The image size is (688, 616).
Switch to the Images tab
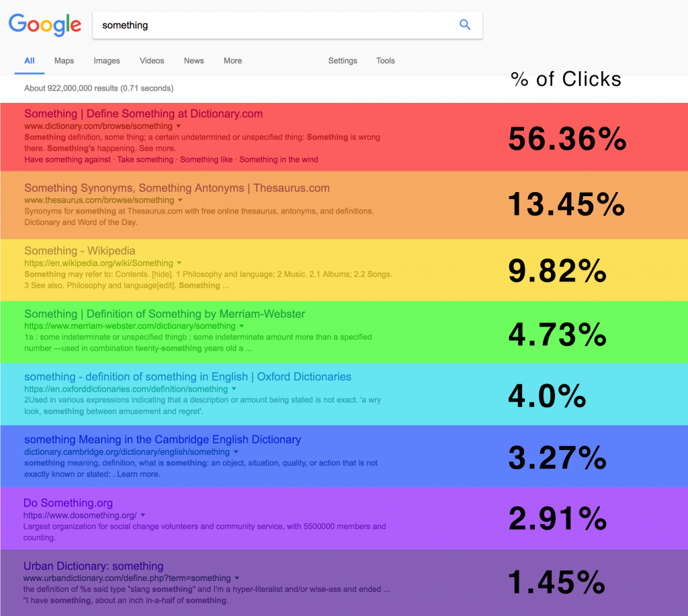107,60
